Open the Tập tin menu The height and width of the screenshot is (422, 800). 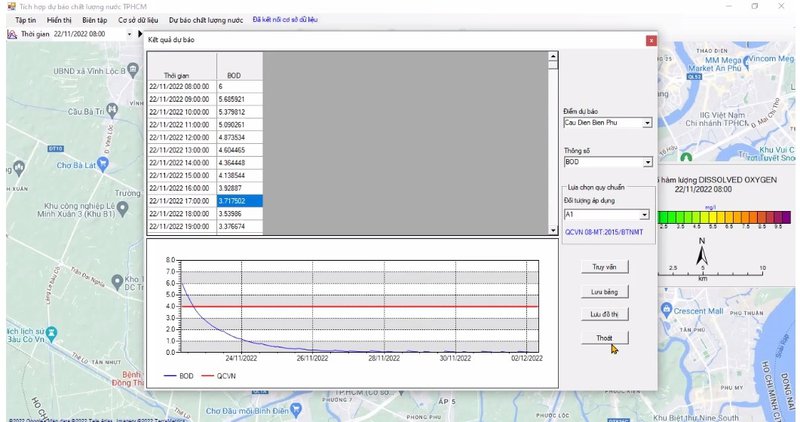(26, 20)
